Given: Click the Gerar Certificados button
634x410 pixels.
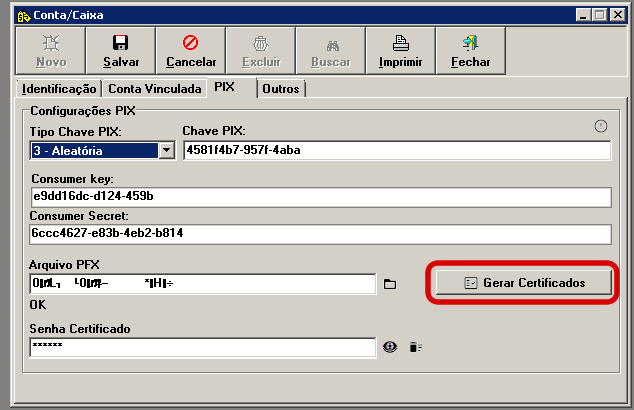Looking at the screenshot, I should pyautogui.click(x=525, y=283).
